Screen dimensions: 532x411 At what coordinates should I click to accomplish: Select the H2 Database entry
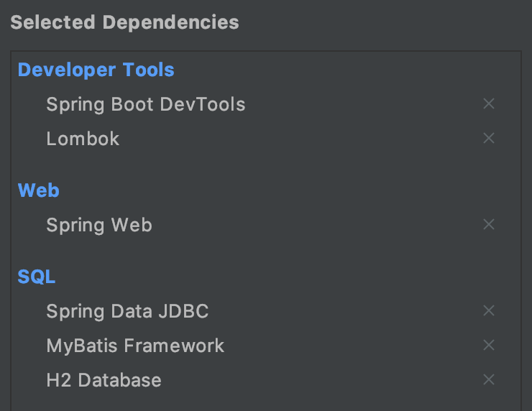click(104, 380)
